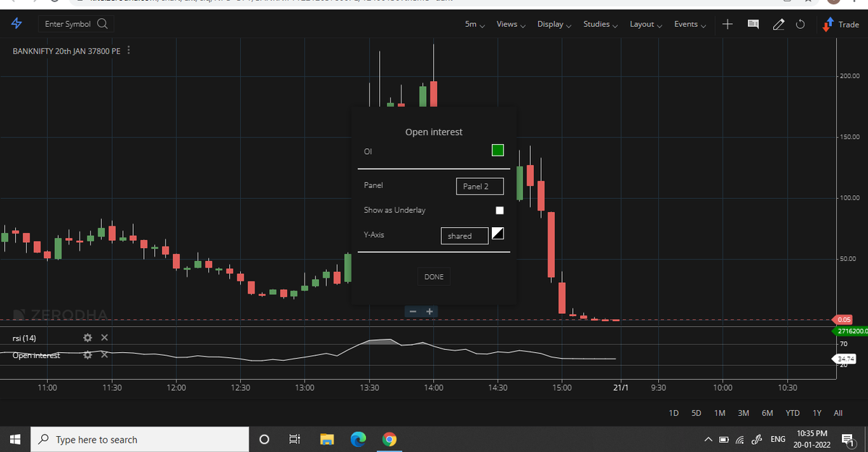Select the All range

pyautogui.click(x=838, y=413)
